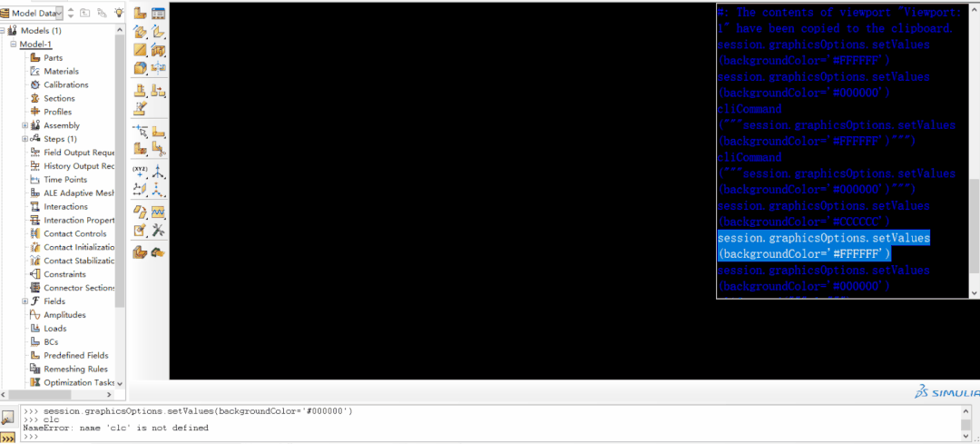The image size is (980, 444).
Task: Select the Create Wire tool
Action: [x=141, y=50]
